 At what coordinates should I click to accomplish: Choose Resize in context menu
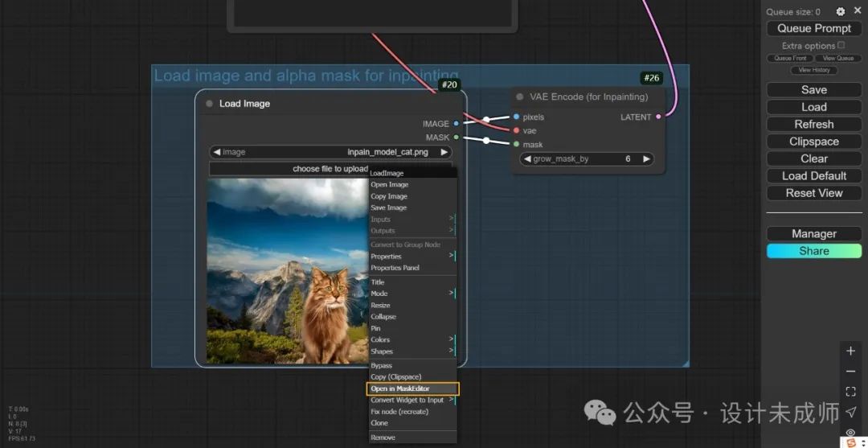click(412, 305)
